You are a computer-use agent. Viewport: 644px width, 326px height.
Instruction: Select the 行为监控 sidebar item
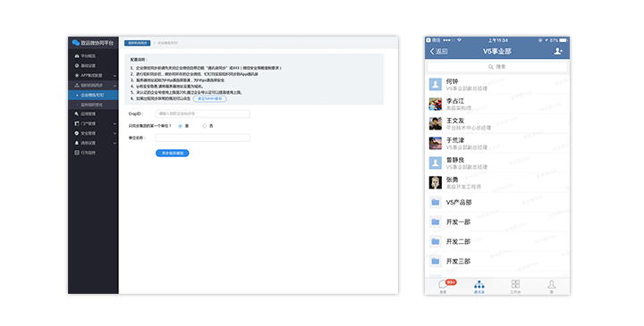(94, 153)
